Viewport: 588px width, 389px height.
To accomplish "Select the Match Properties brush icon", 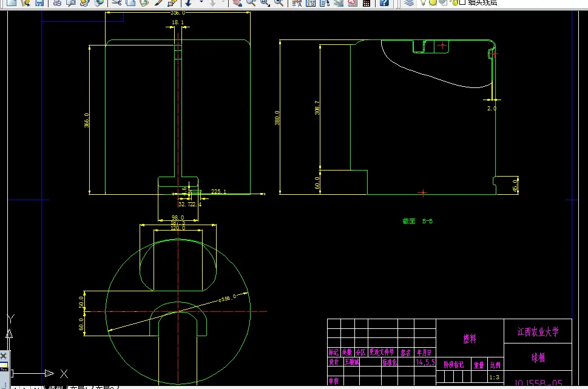I will pos(158,2).
